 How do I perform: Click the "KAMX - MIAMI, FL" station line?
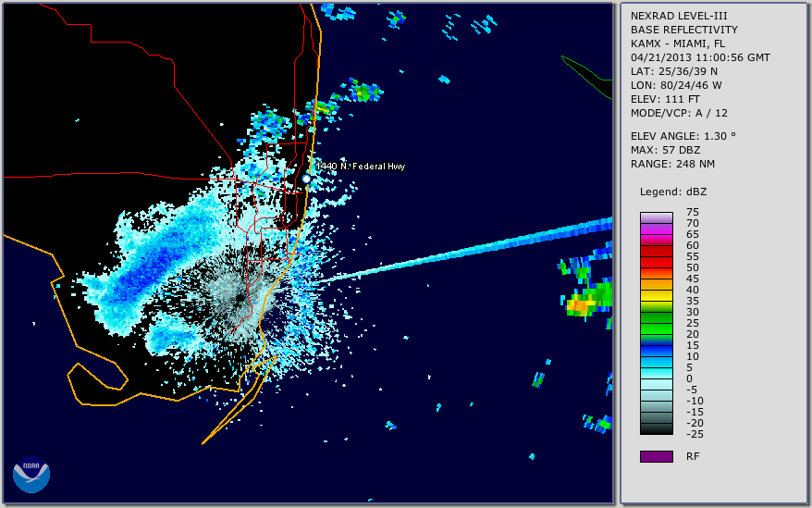pos(678,43)
